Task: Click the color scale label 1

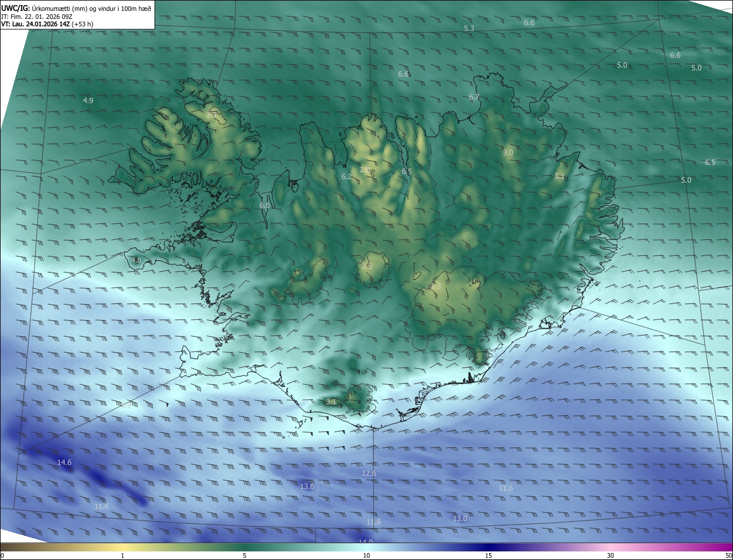Action: (x=123, y=556)
